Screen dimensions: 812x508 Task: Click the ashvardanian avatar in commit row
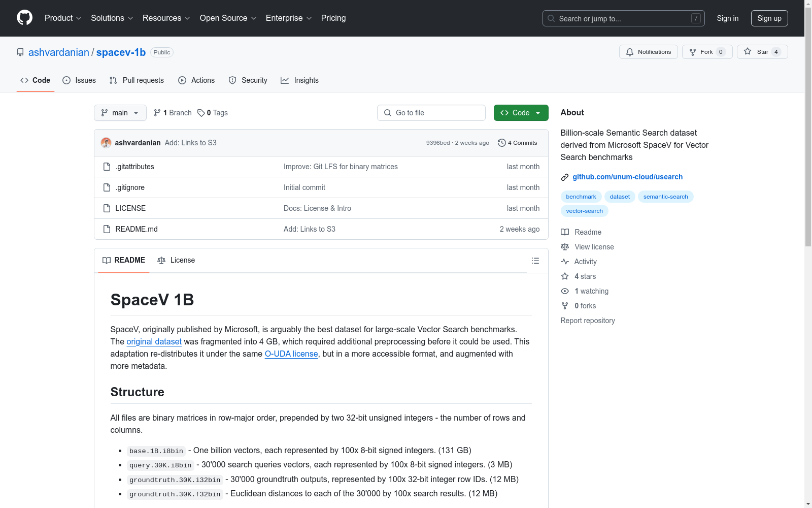106,143
